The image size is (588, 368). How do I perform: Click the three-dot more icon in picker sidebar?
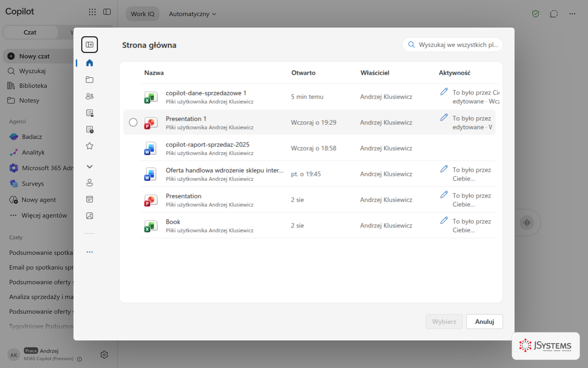[x=89, y=252]
